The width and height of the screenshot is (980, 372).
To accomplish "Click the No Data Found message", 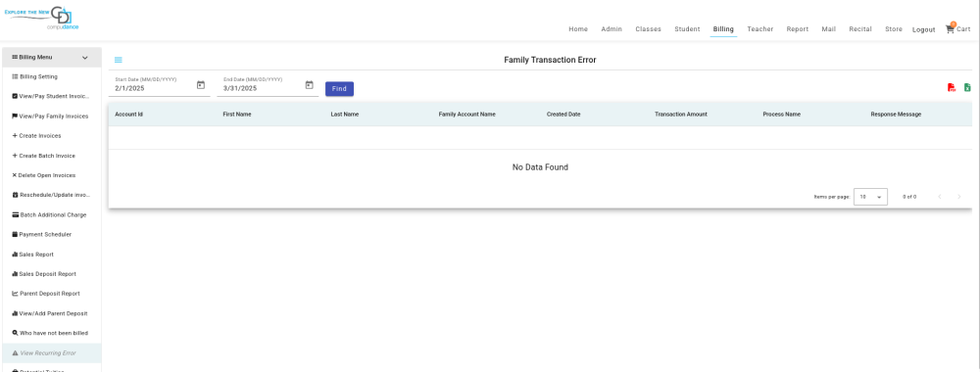I will click(540, 167).
